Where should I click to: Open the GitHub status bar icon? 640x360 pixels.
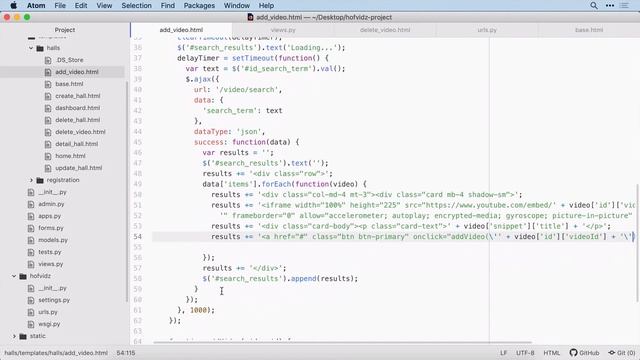click(584, 353)
